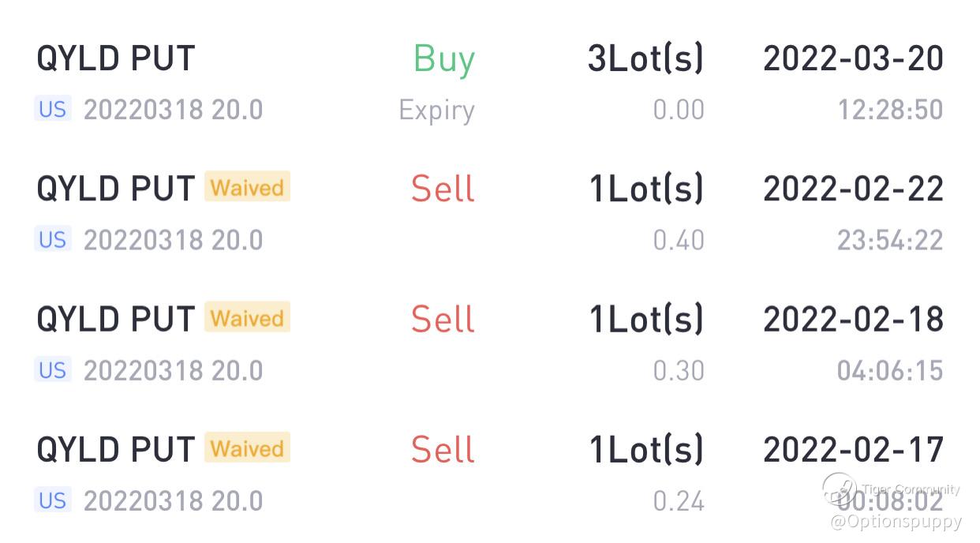The height and width of the screenshot is (543, 980).
Task: Select Sell label on 2022-02-17 order
Action: pyautogui.click(x=443, y=450)
